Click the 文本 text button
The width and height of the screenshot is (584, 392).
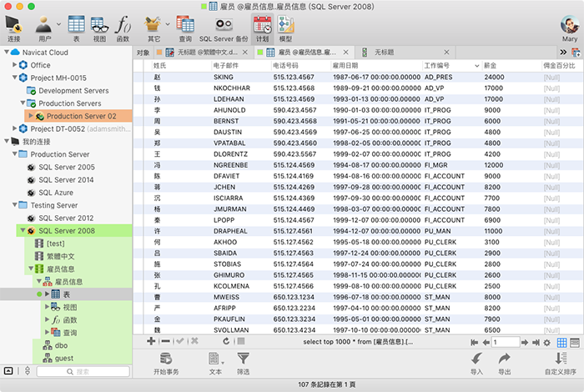point(215,364)
